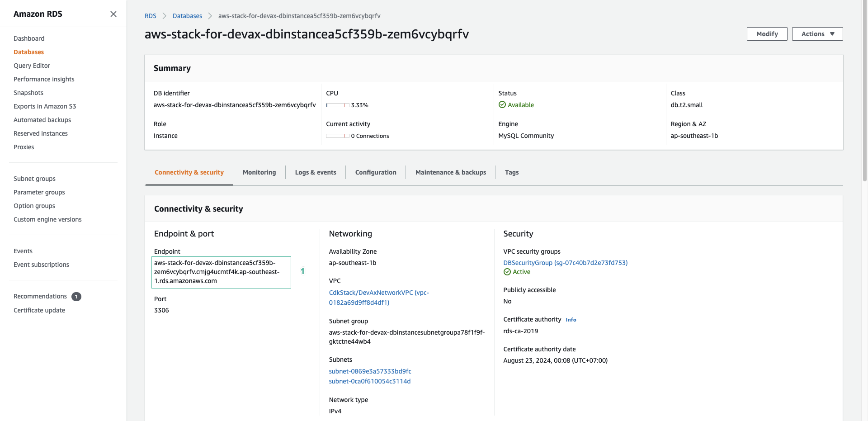Image resolution: width=868 pixels, height=421 pixels.
Task: Open the Logs & events tab
Action: click(x=316, y=172)
